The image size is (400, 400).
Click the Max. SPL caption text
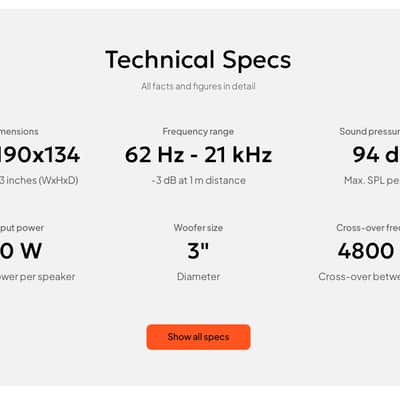(372, 180)
